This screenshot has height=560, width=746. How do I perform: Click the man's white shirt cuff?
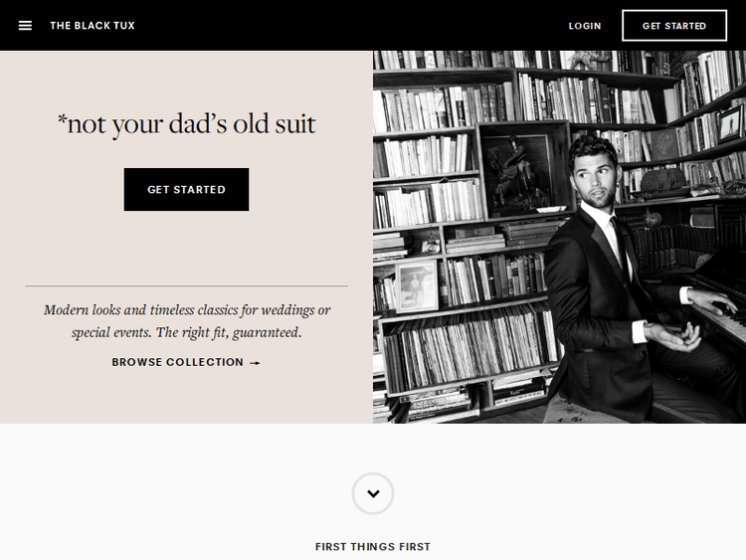[x=640, y=331]
